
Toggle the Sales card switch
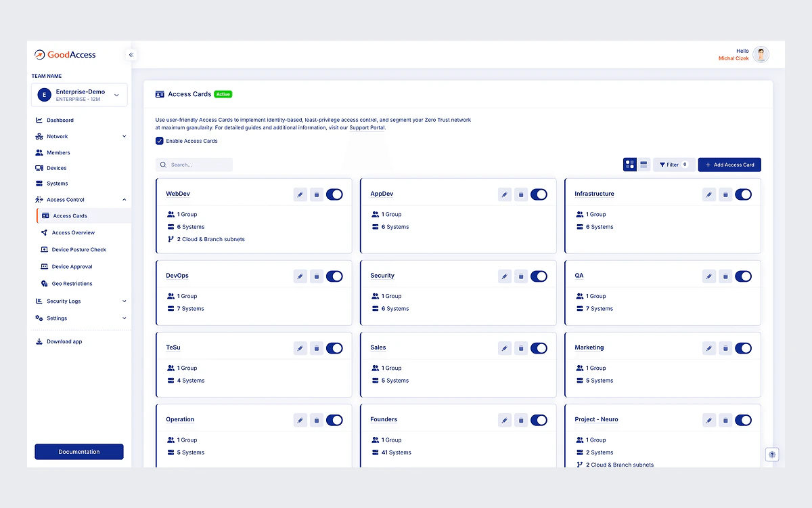click(539, 348)
